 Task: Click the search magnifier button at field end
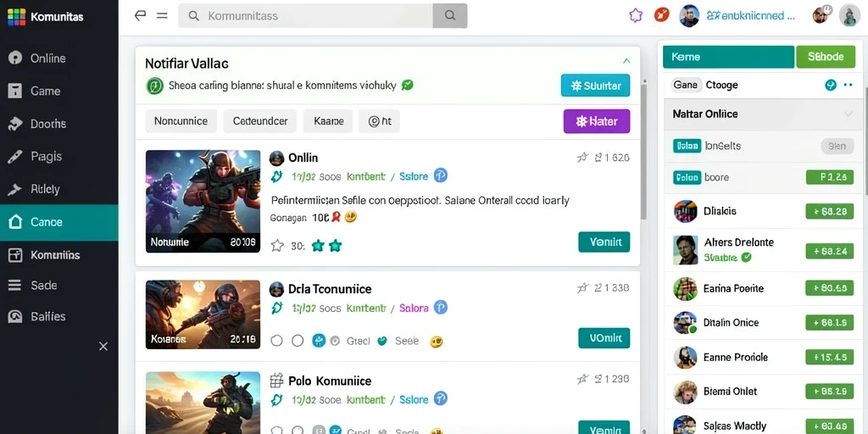click(450, 16)
